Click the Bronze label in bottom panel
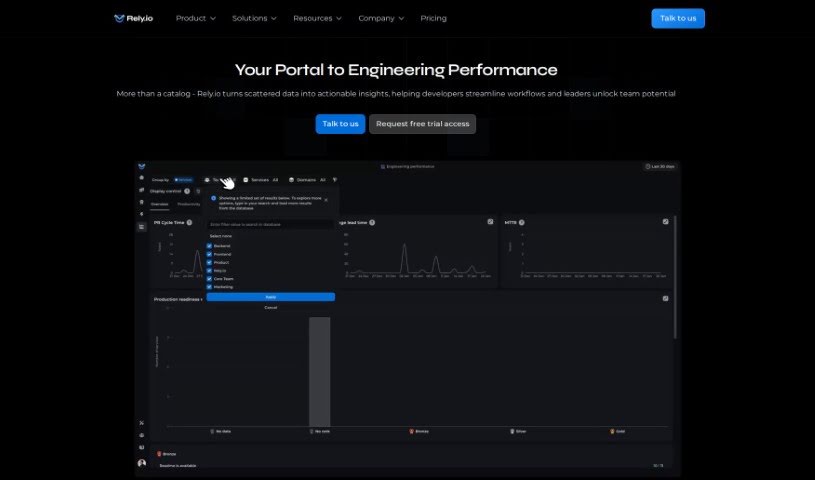This screenshot has height=480, width=815. (x=169, y=454)
